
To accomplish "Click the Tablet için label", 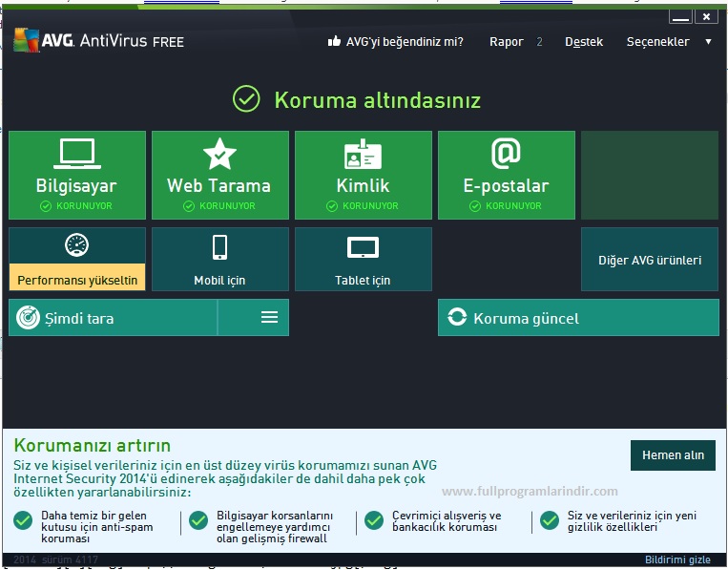I will click(x=363, y=280).
